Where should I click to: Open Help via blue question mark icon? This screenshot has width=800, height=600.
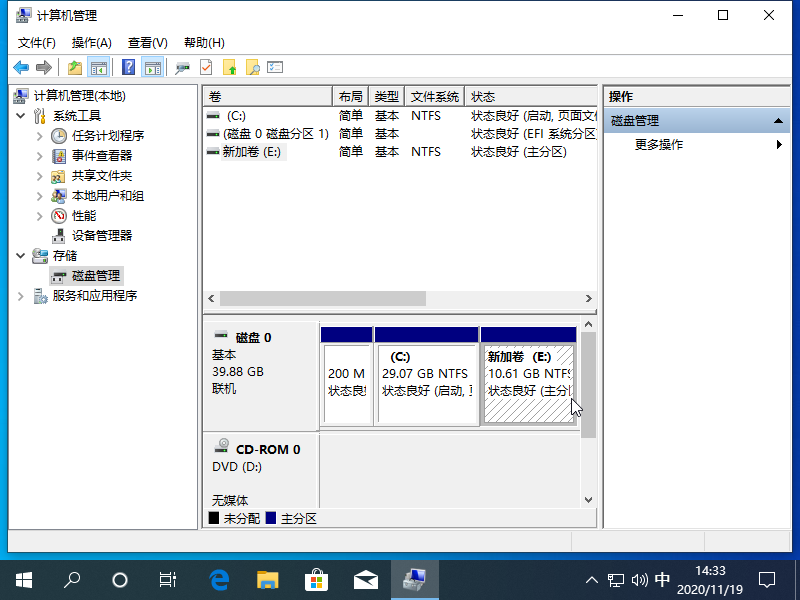pyautogui.click(x=129, y=67)
